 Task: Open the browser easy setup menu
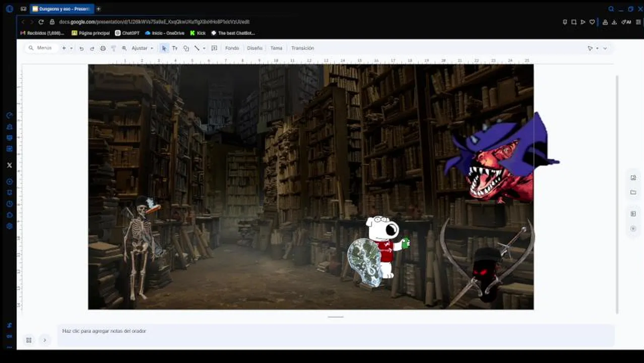(638, 22)
